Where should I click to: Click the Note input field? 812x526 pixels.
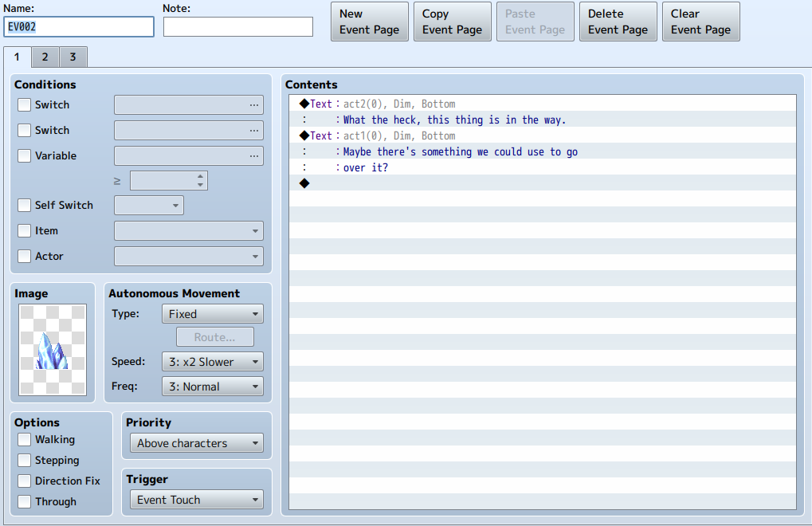click(238, 27)
